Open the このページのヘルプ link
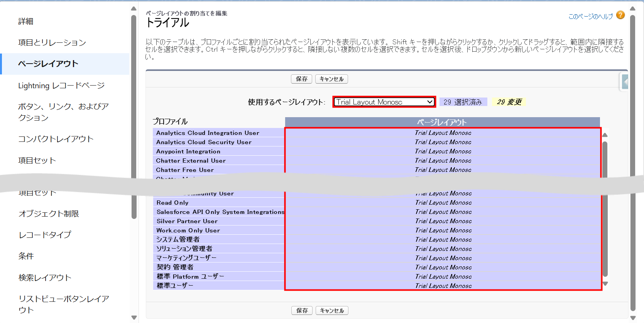 (x=590, y=16)
